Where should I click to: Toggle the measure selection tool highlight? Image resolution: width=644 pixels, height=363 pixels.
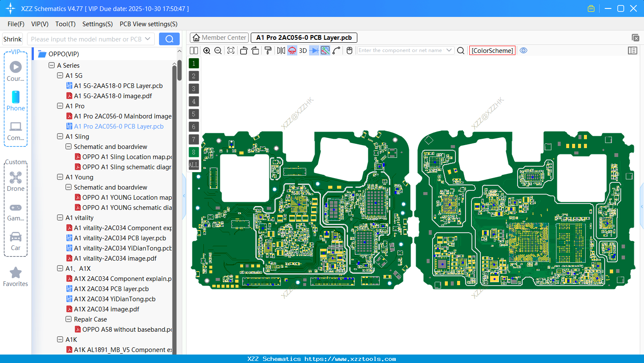tap(324, 50)
